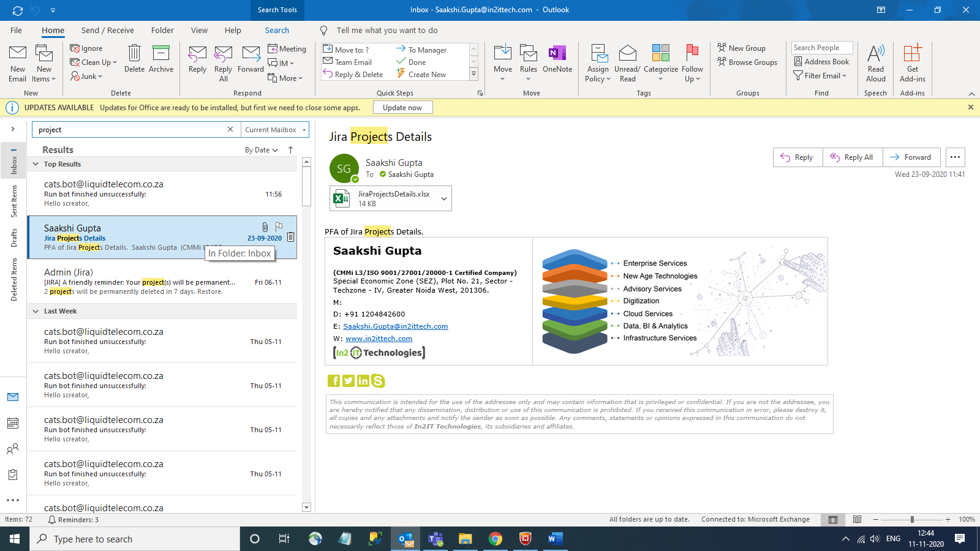The width and height of the screenshot is (980, 551).
Task: Click the Update now button
Action: point(402,108)
